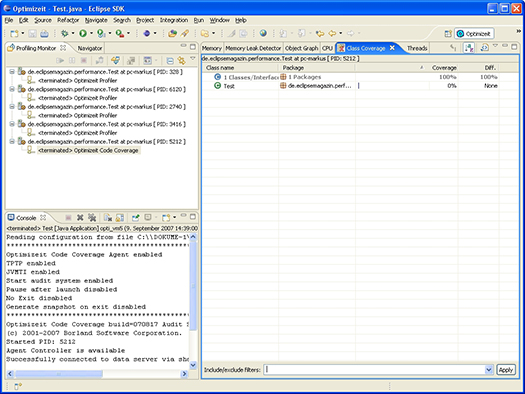
Task: Open the Debug dropdown arrow
Action: (x=73, y=33)
